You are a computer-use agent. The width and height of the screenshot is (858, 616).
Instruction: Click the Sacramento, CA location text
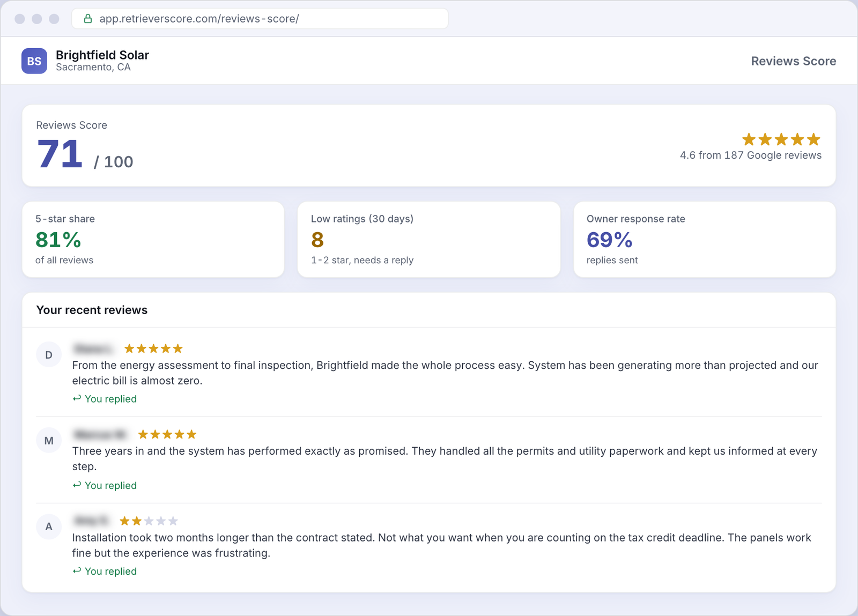pyautogui.click(x=93, y=68)
